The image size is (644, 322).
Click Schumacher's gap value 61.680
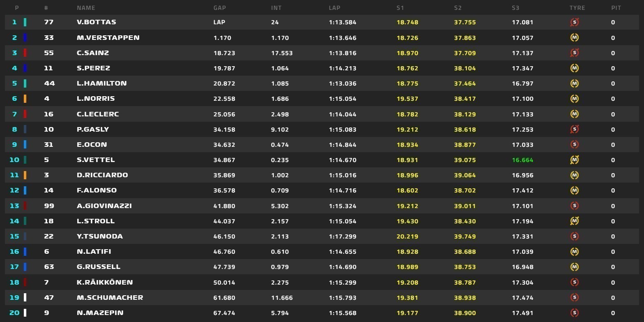224,297
